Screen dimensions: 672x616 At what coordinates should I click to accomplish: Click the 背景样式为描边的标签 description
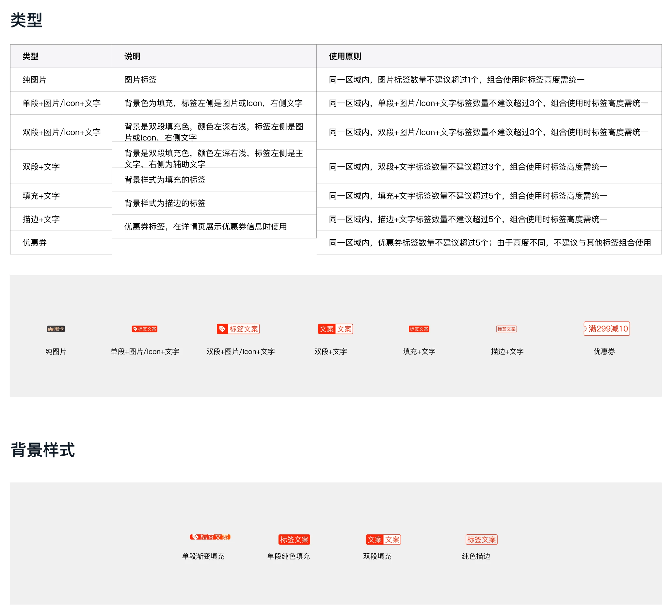point(214,203)
